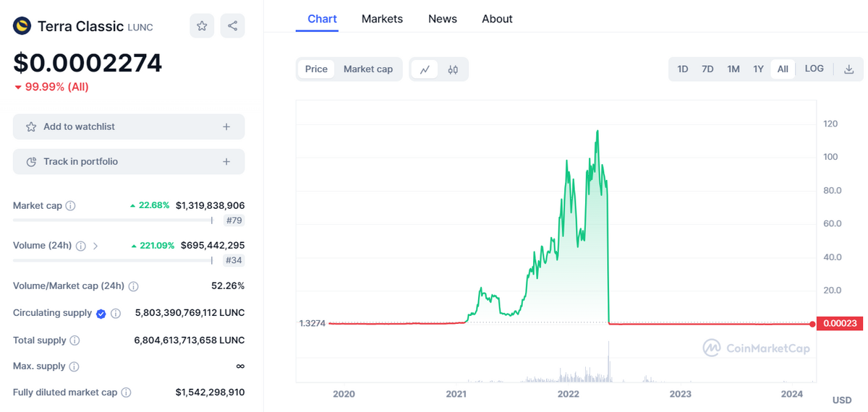Click total supply 6,804,613,713,658 LUNC

[x=190, y=340]
